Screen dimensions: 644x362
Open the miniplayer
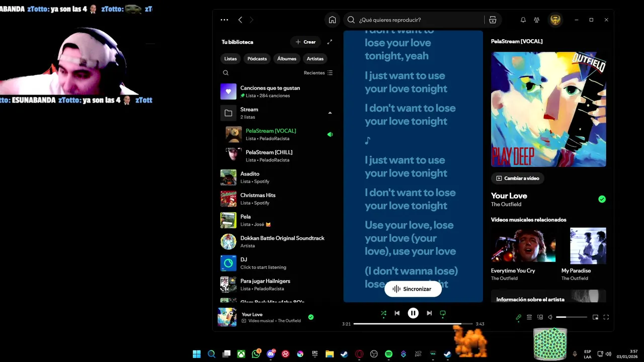pyautogui.click(x=595, y=317)
